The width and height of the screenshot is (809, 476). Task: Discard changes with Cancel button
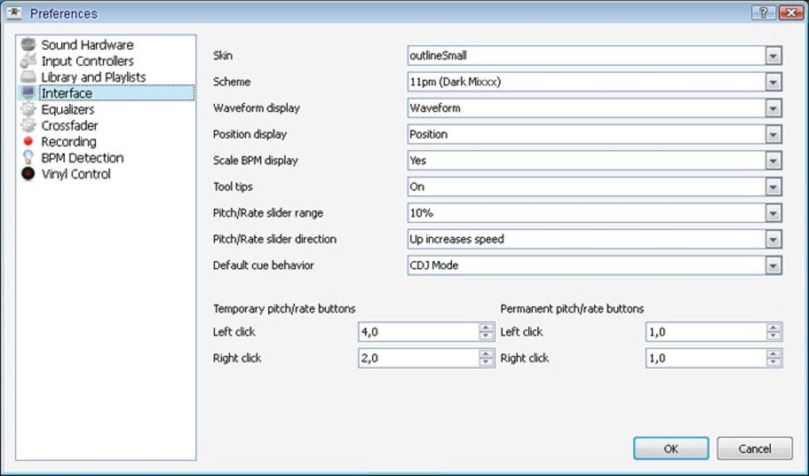pyautogui.click(x=754, y=449)
